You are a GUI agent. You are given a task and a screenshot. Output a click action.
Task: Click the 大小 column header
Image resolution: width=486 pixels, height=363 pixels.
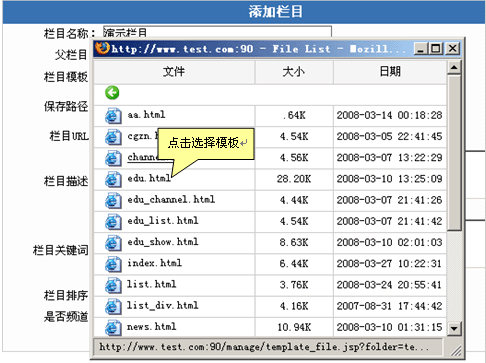coord(294,72)
